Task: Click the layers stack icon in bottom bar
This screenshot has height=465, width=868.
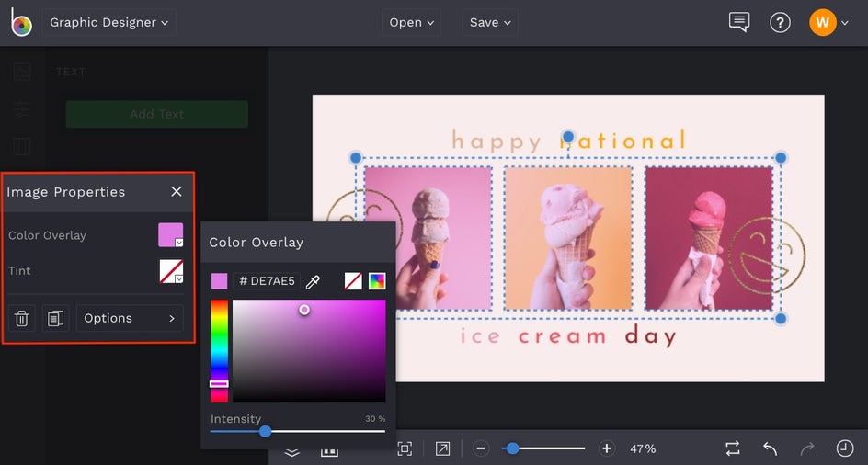Action: 292,453
